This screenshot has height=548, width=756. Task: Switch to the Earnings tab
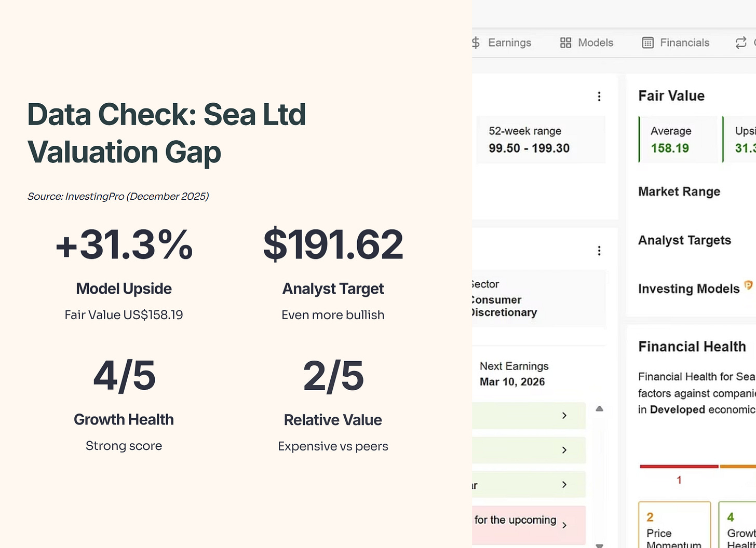point(509,43)
